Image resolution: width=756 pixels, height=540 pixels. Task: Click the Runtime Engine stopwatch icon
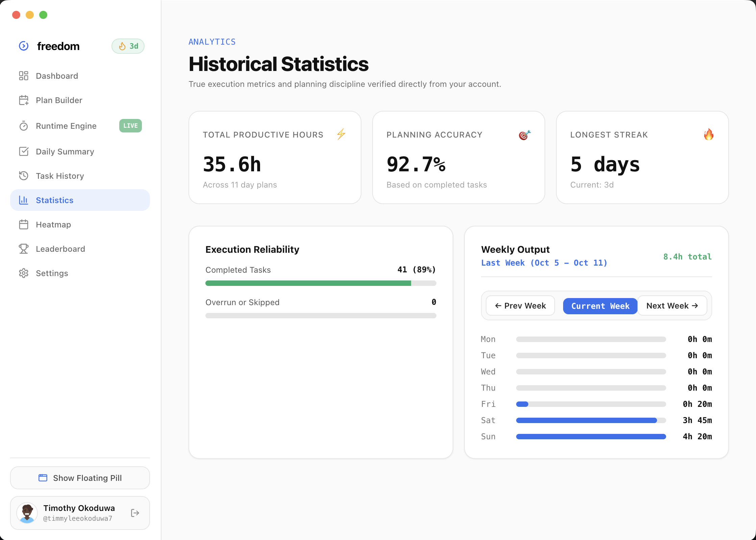pos(24,126)
